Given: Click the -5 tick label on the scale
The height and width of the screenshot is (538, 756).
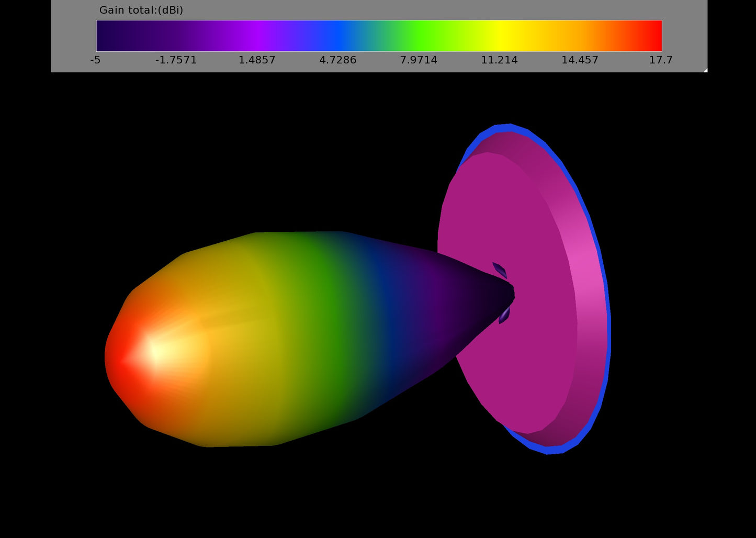Looking at the screenshot, I should click(x=95, y=60).
